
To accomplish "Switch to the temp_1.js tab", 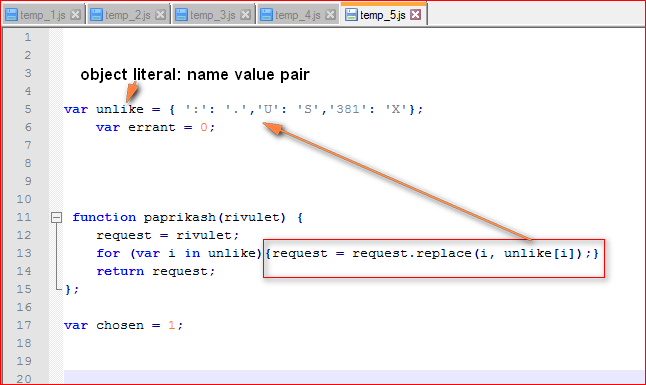I will pos(42,15).
